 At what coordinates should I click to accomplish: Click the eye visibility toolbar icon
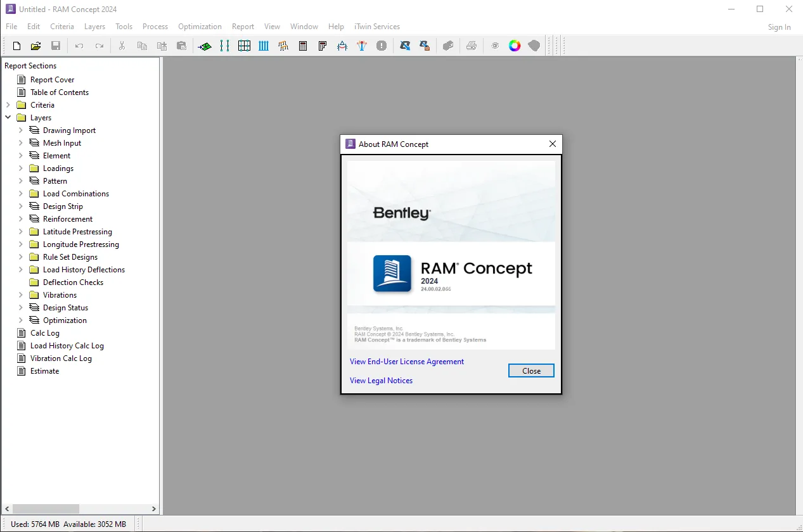click(x=495, y=46)
